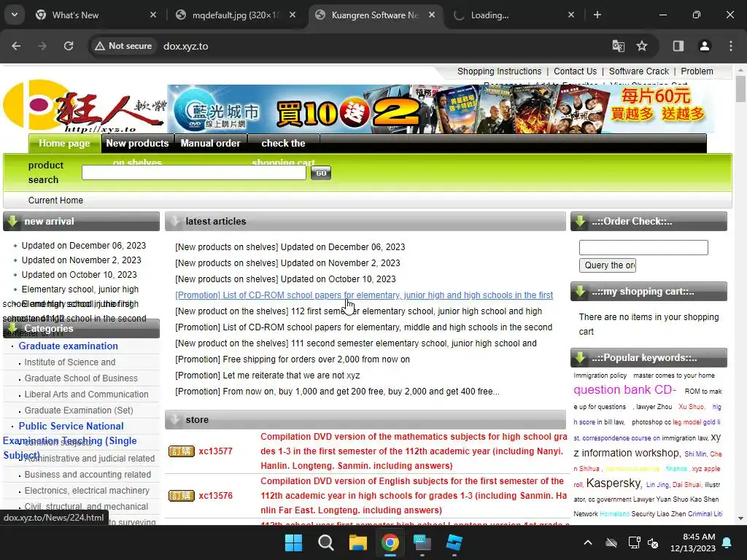Open Updated on December 06, 2023 in new arrival
This screenshot has width=747, height=560.
[84, 246]
